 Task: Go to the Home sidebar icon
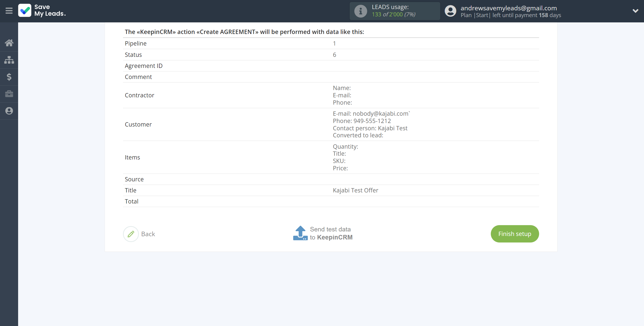point(9,43)
